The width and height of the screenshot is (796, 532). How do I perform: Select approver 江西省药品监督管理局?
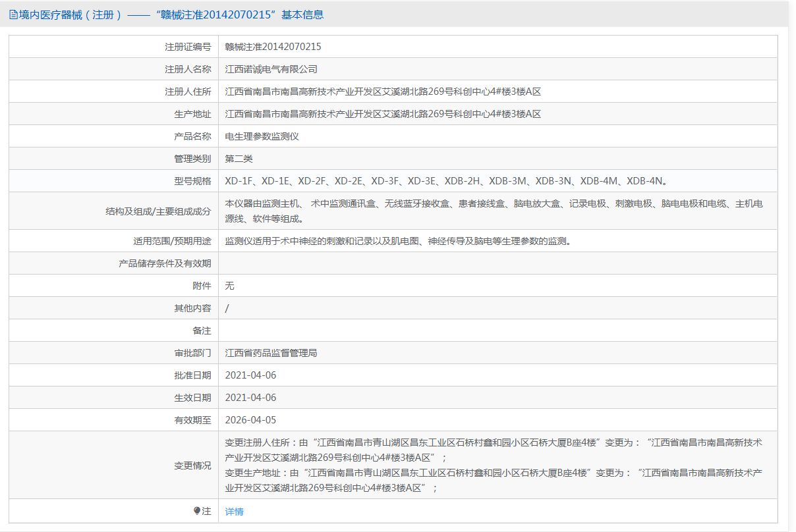(271, 353)
